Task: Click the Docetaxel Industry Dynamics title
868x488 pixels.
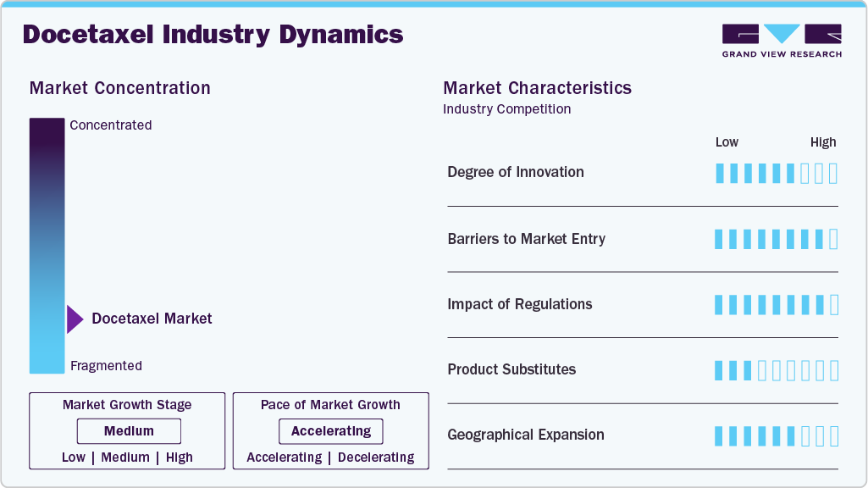Action: [213, 35]
